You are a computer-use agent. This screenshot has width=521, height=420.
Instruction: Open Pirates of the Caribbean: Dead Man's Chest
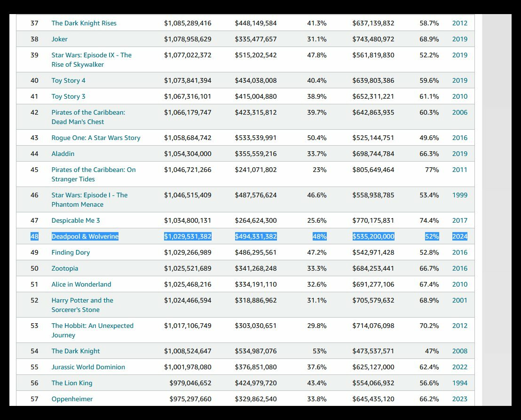point(88,117)
